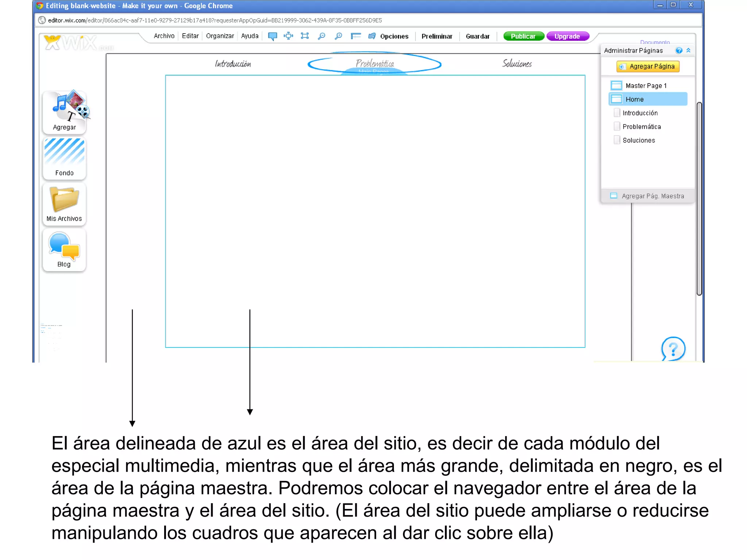
Task: Zoom in with the plus magnifier
Action: pyautogui.click(x=338, y=36)
